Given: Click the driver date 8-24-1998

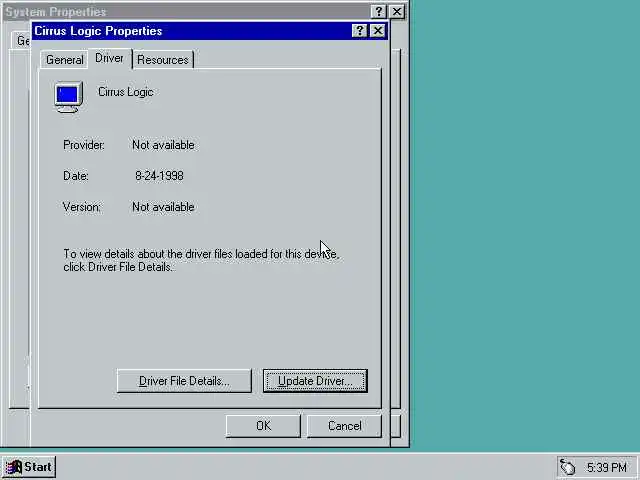Looking at the screenshot, I should 159,176.
